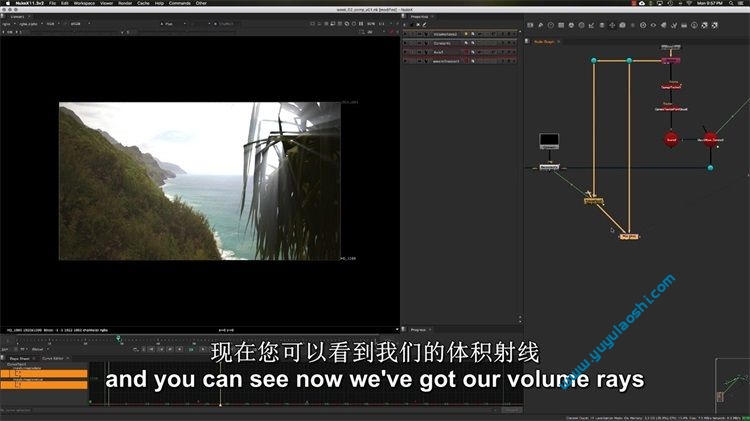The image size is (750, 421).
Task: Click the node graph minimap thumbnail
Action: point(732,385)
